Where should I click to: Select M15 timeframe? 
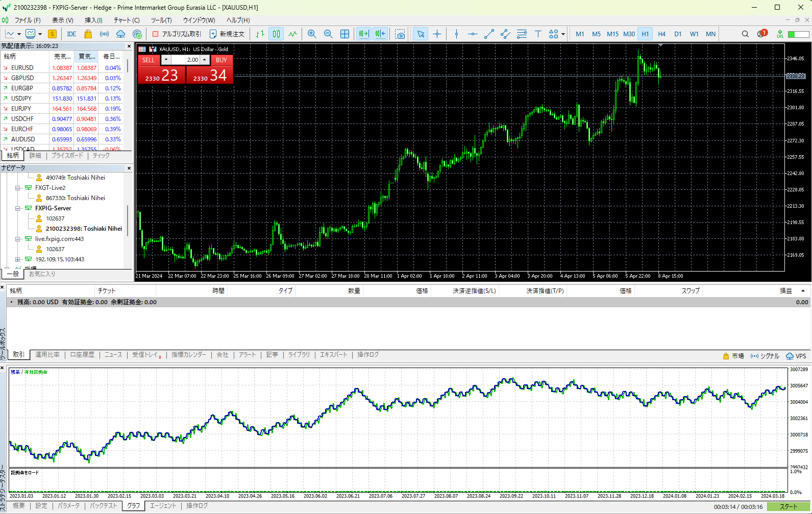click(612, 34)
